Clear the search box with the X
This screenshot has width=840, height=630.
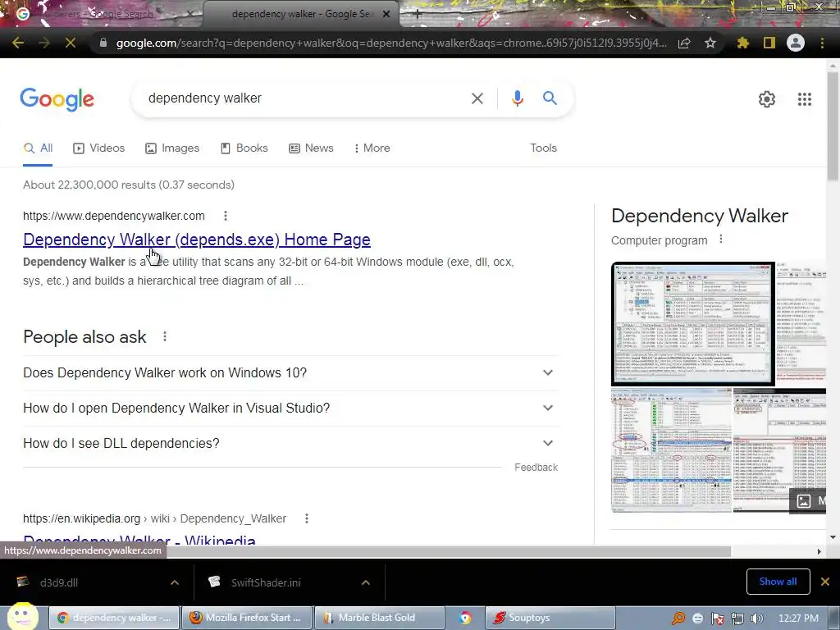coord(477,98)
